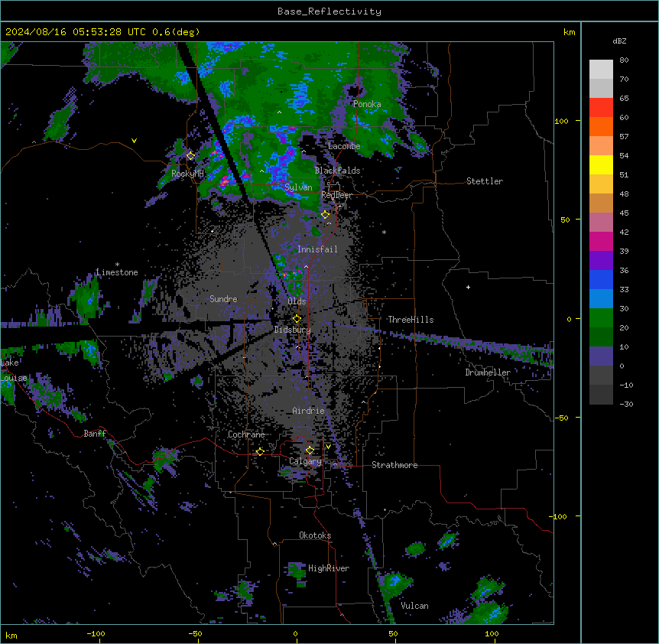Click the HighRiver city label
The width and height of the screenshot is (659, 644).
[x=329, y=568]
